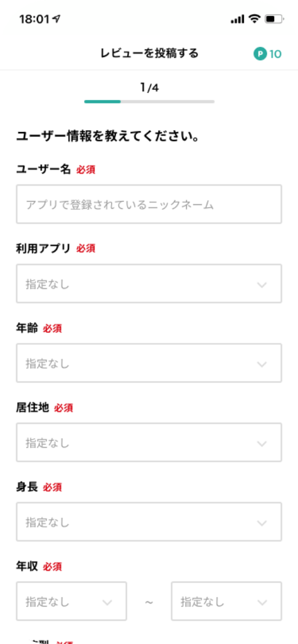Expand the 身長 selection box
The width and height of the screenshot is (298, 644).
point(149,521)
